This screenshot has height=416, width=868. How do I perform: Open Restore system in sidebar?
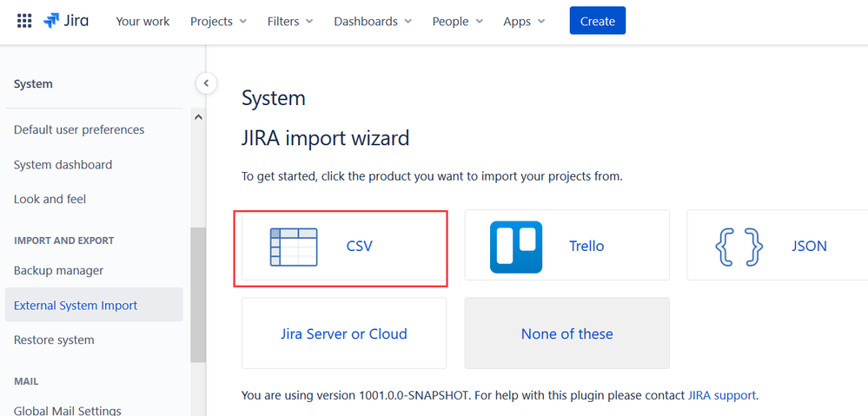click(54, 340)
